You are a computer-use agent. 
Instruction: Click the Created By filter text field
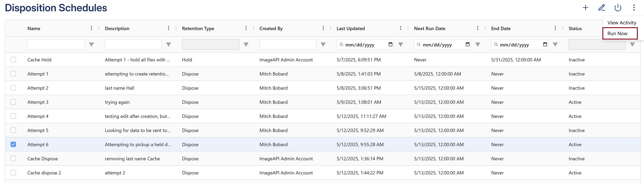(288, 44)
